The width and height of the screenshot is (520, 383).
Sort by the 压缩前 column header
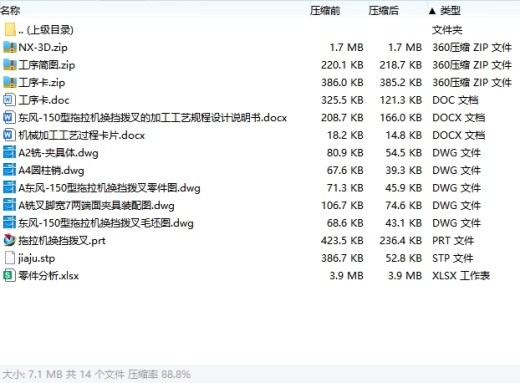click(x=325, y=11)
